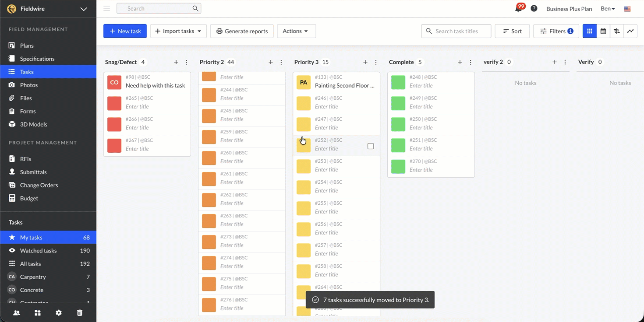The image size is (644, 322).
Task: Open Photos section
Action: click(48, 85)
